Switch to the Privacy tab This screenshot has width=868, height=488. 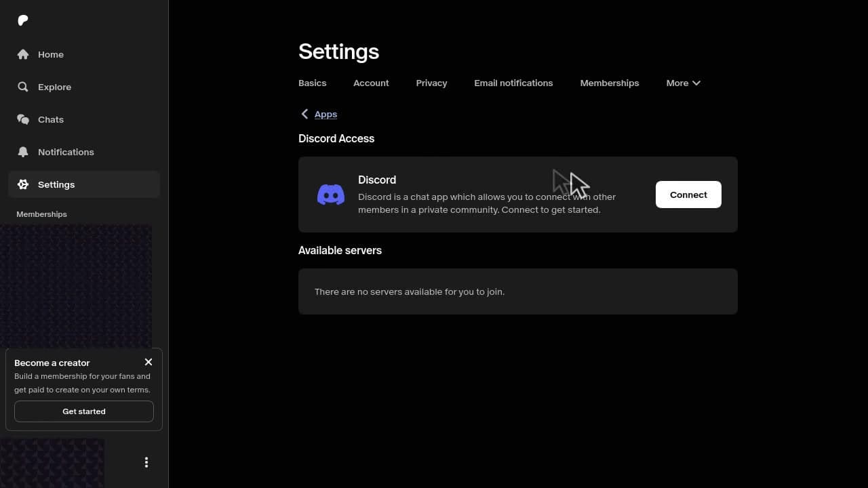coord(431,83)
